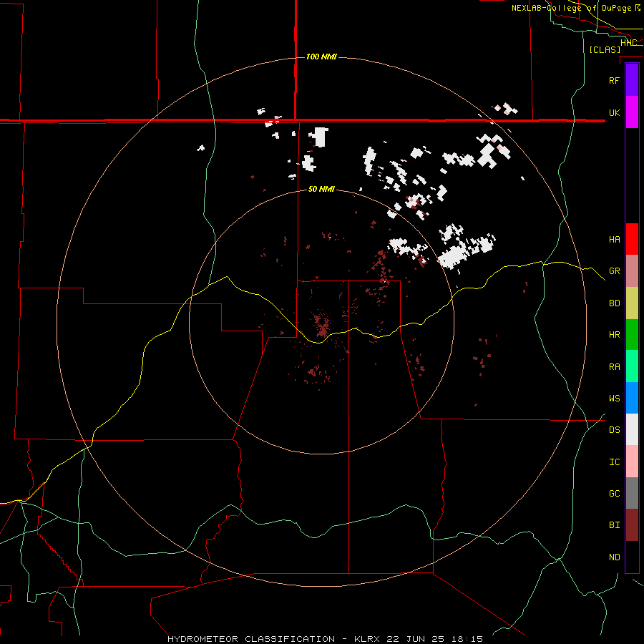Click the brown BI biological swatch

tap(632, 525)
